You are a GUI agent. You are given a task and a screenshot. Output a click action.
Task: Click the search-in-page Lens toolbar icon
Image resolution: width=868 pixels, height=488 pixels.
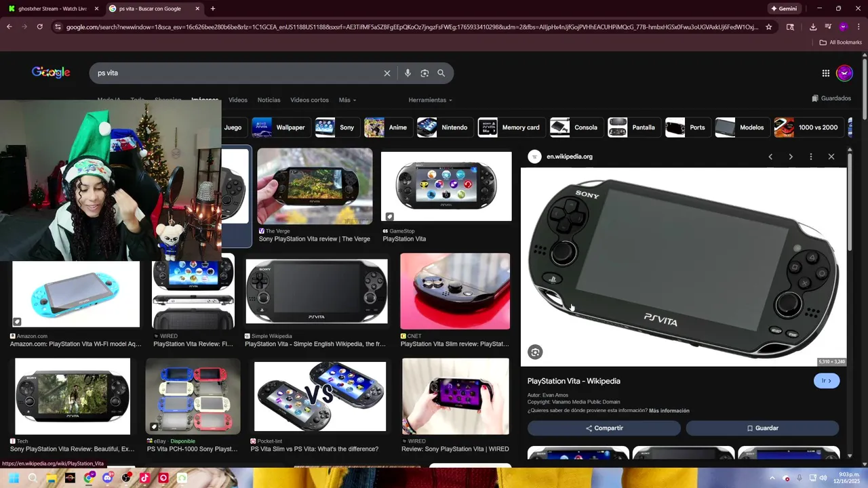click(x=790, y=27)
